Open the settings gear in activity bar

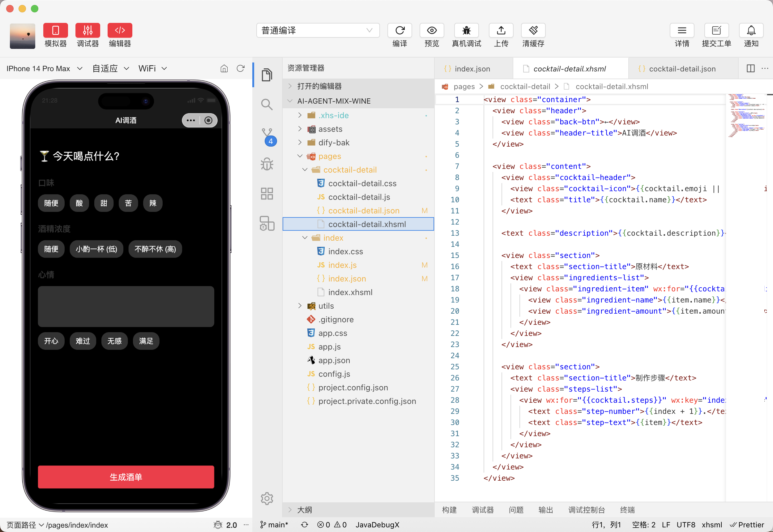267,498
